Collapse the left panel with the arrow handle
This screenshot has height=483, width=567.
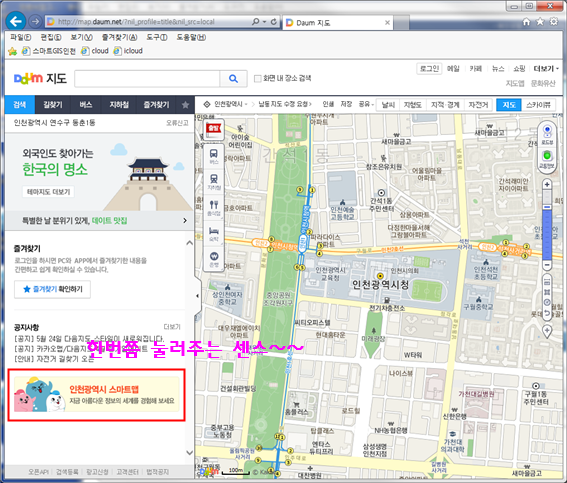[x=197, y=296]
